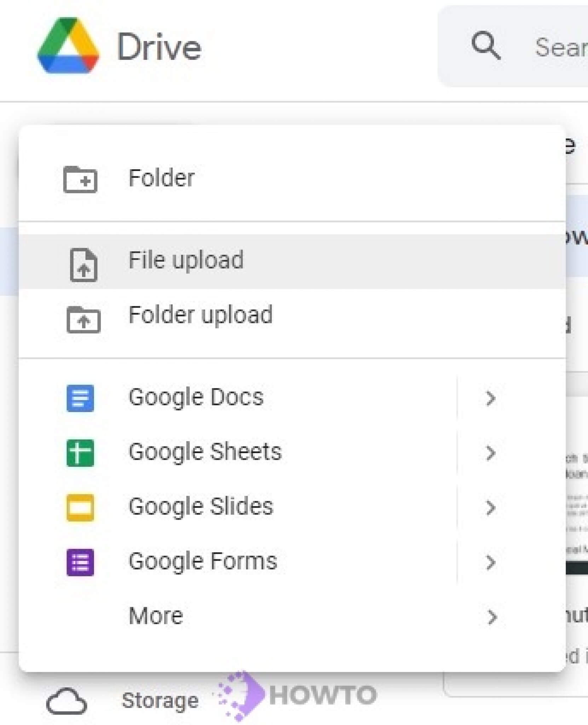Screen dimensions: 588x725
Task: Expand the Google Docs submenu arrow
Action: (490, 398)
